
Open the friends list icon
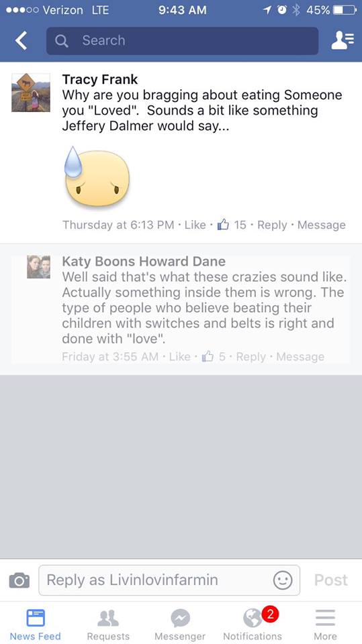pyautogui.click(x=343, y=40)
